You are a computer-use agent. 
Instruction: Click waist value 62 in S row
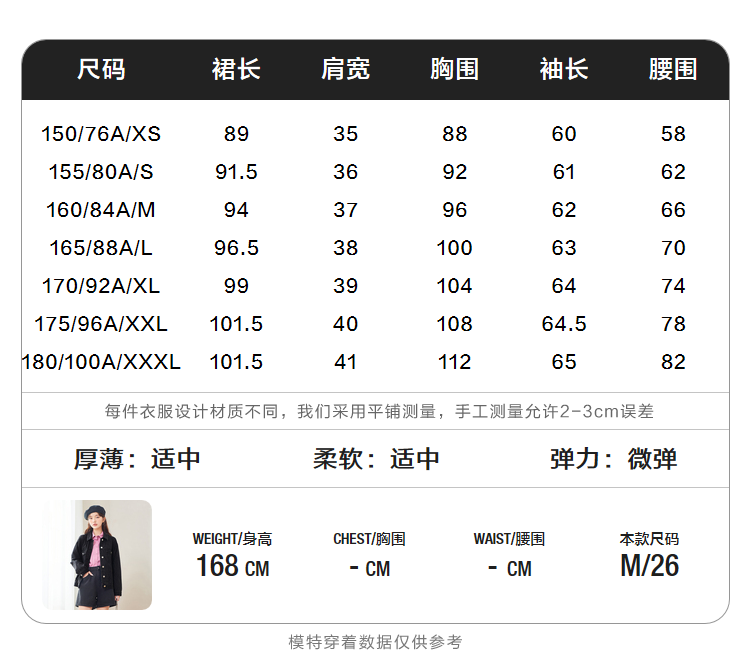tap(673, 172)
